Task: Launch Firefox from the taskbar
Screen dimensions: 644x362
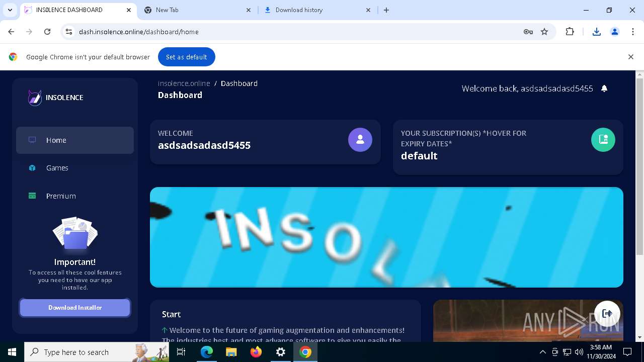Action: pyautogui.click(x=256, y=352)
